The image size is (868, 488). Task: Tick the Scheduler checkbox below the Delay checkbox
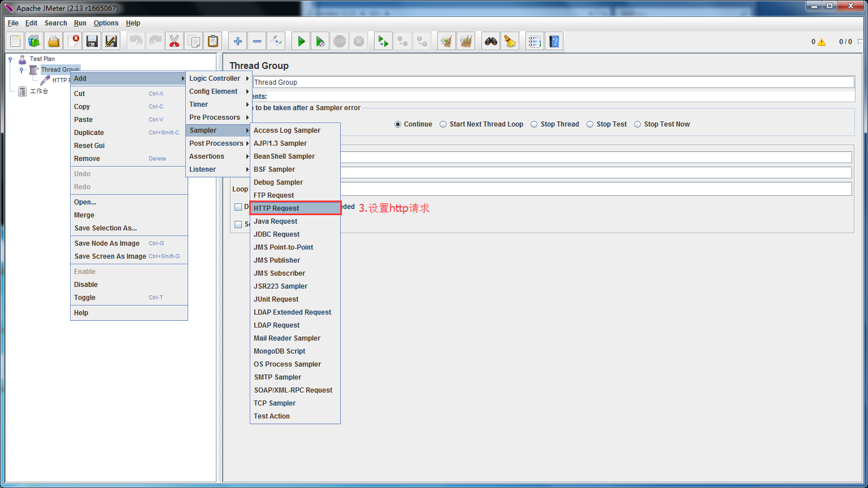tap(238, 224)
